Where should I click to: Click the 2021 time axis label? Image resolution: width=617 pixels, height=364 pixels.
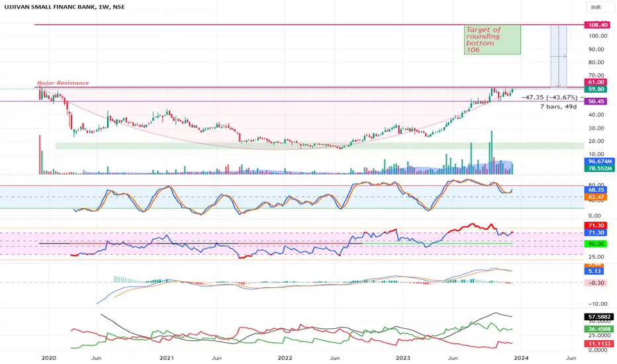tap(166, 358)
